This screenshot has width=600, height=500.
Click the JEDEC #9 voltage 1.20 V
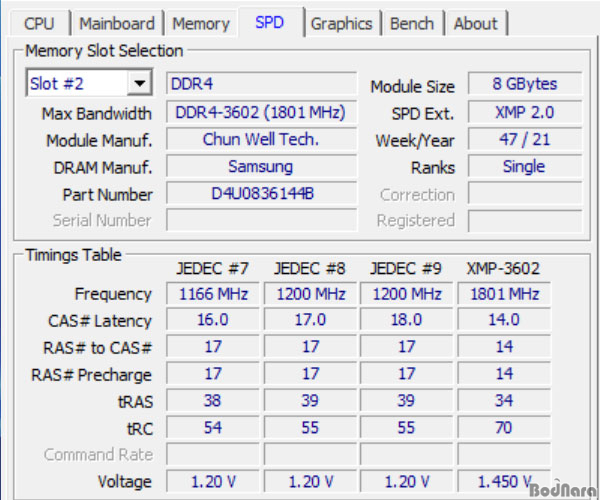pos(406,481)
